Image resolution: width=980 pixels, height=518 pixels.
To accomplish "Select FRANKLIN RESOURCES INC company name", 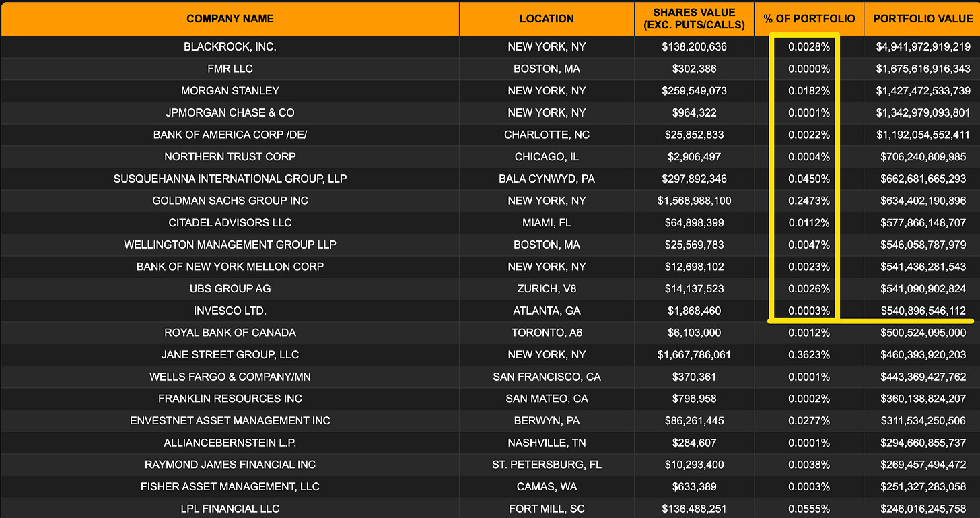I will (x=230, y=399).
